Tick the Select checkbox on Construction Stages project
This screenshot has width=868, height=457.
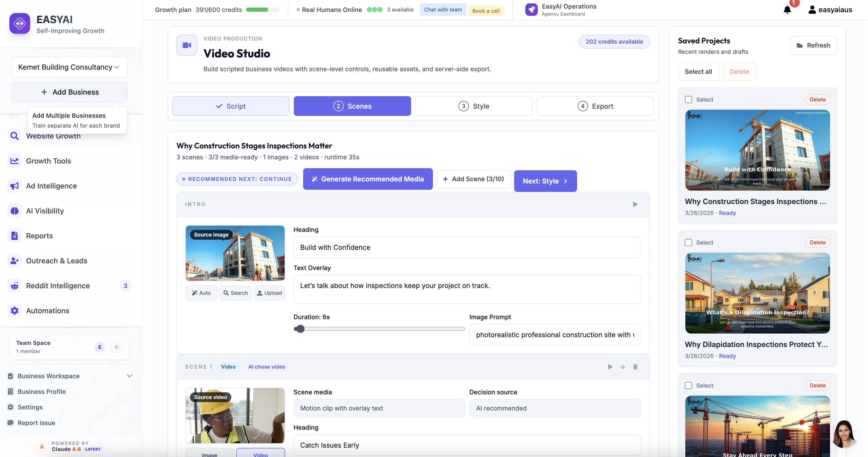(x=689, y=99)
